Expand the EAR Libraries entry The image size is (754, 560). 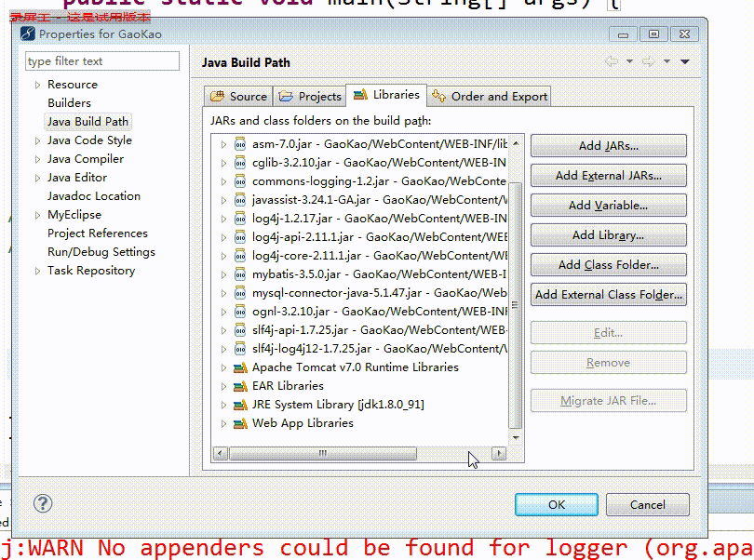[x=223, y=386]
